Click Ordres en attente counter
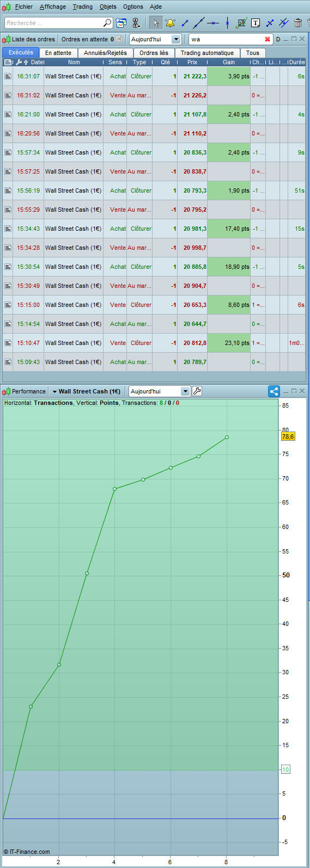The width and height of the screenshot is (310, 868). pos(88,39)
